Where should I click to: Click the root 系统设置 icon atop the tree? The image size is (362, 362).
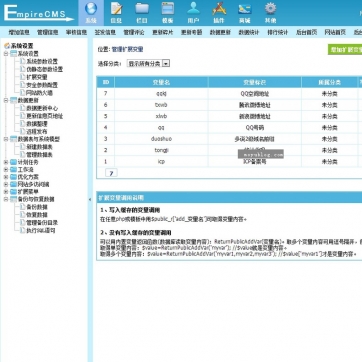(x=7, y=46)
